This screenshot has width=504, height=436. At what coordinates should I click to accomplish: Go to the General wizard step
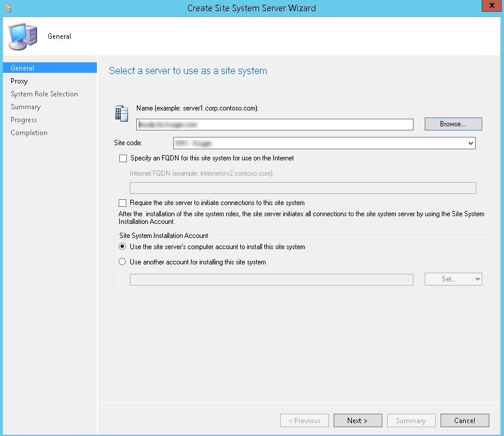tap(50, 68)
